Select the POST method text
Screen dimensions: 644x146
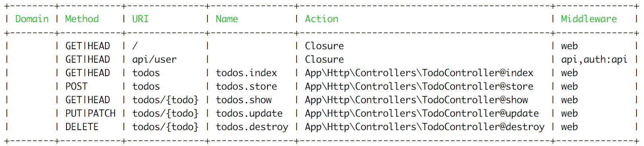click(76, 86)
